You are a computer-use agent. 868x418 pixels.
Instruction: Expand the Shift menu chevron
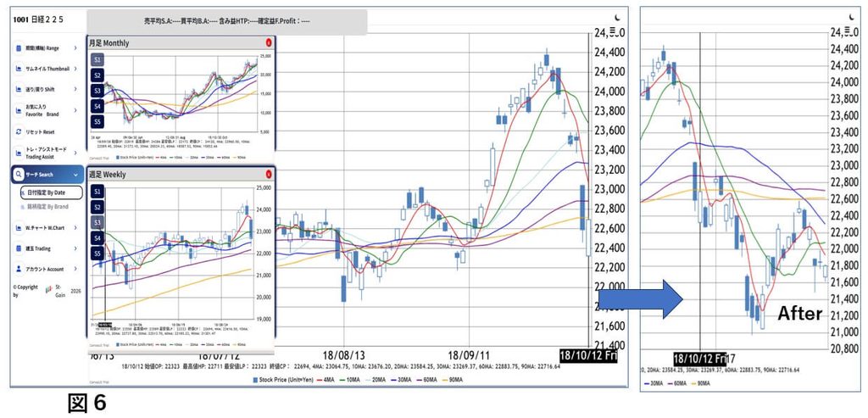pos(75,89)
